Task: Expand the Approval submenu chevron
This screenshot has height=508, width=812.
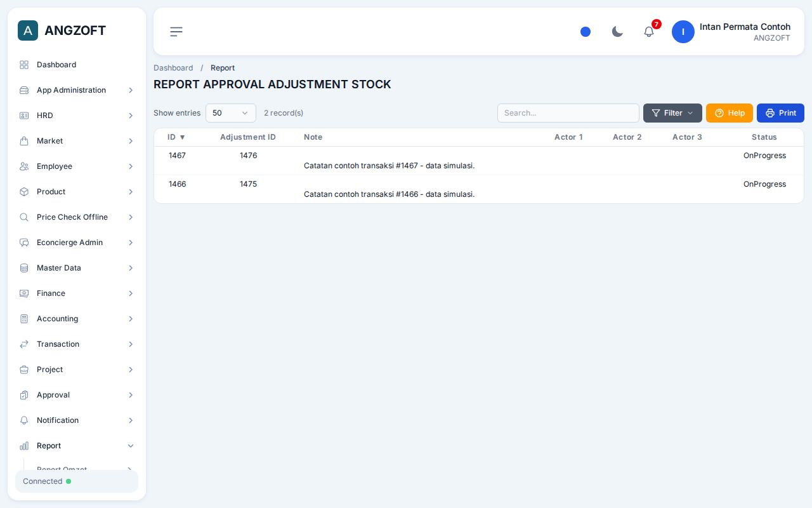Action: coord(131,395)
